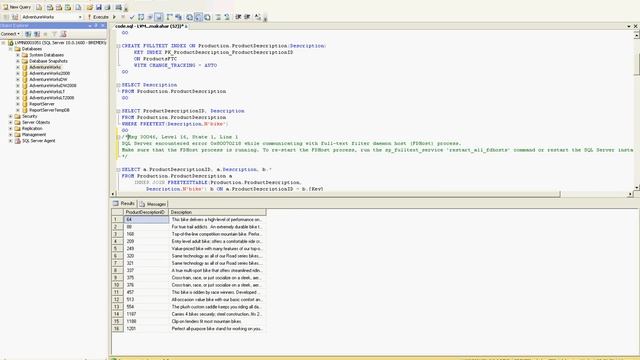This screenshot has height=360, width=640.
Task: Expand the ReportServer database node
Action: tap(18, 104)
